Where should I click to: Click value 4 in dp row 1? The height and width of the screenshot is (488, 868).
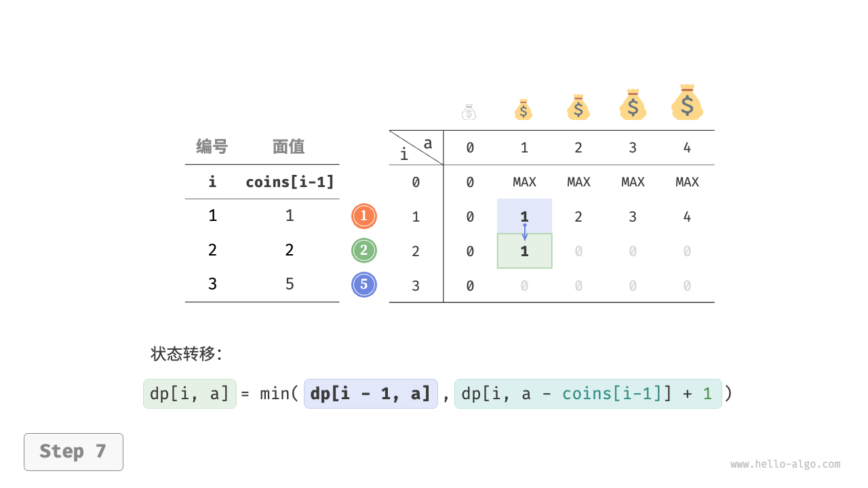click(x=687, y=217)
